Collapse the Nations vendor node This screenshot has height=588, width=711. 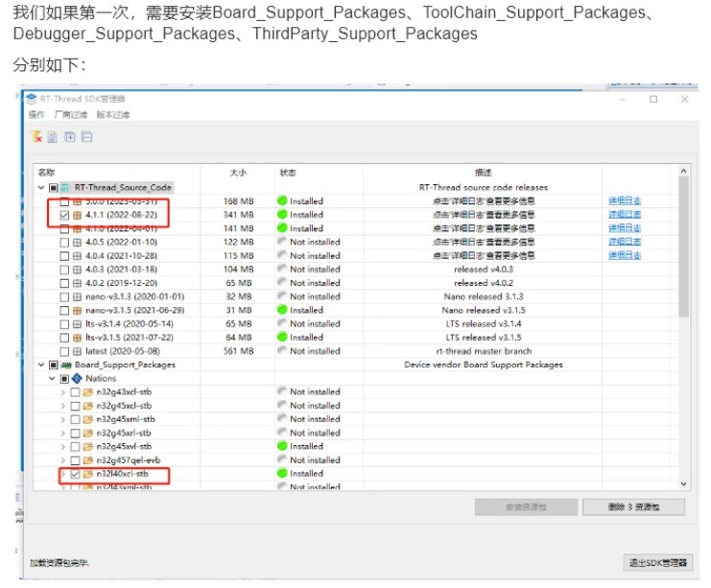coord(52,379)
